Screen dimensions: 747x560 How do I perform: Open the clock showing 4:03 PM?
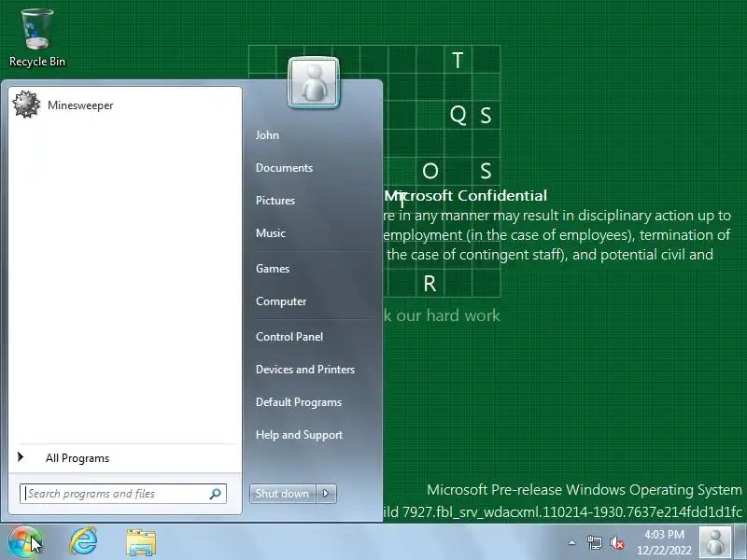(x=664, y=542)
